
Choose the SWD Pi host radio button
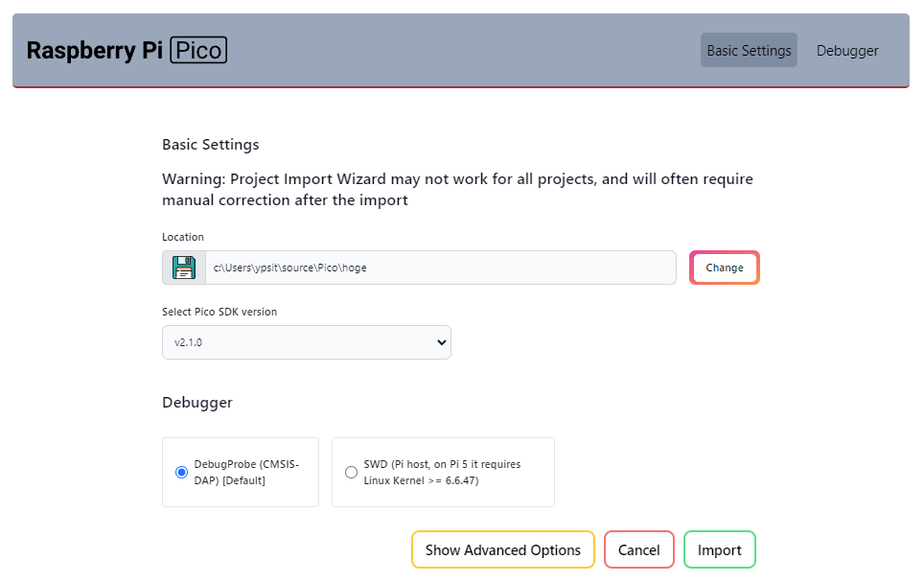351,472
